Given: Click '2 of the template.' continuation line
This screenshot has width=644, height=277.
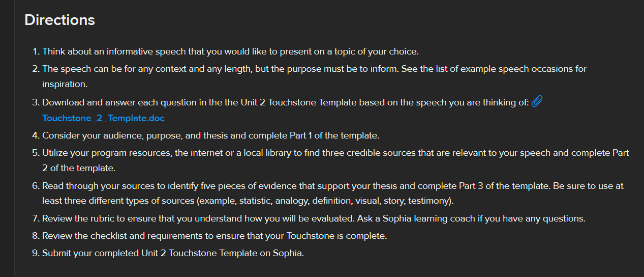Looking at the screenshot, I should click(x=79, y=167).
